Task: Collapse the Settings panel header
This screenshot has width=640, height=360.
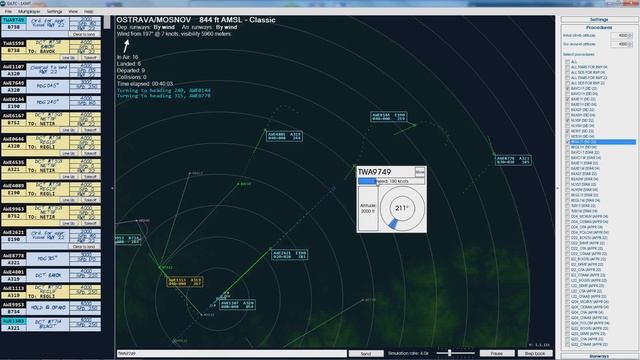Action: click(x=599, y=20)
